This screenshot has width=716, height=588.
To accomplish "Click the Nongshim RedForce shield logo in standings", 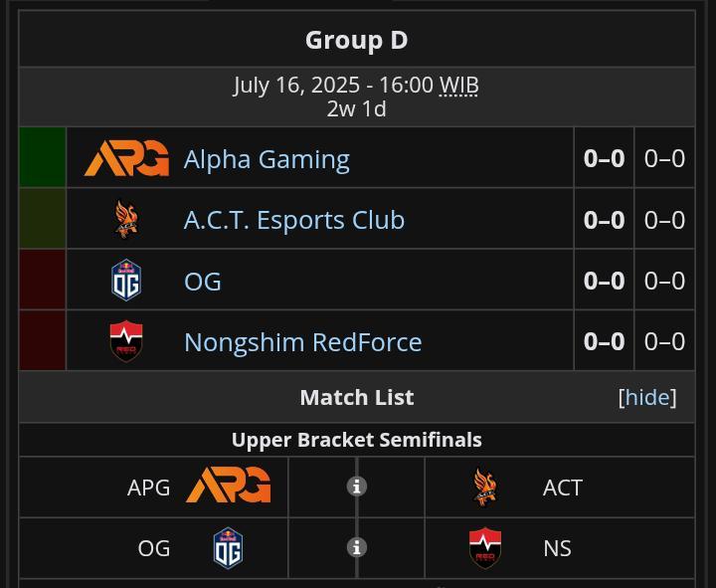I will pos(126,341).
